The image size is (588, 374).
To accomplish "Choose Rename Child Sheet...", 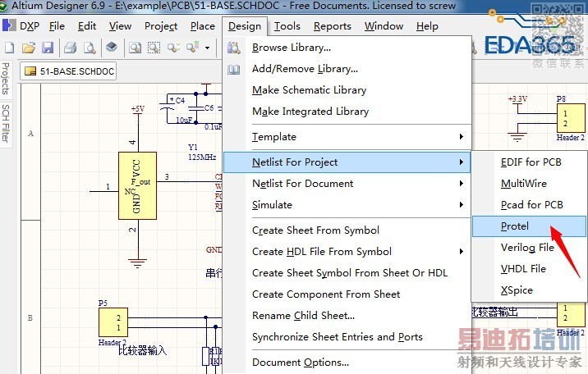I will [x=347, y=316].
